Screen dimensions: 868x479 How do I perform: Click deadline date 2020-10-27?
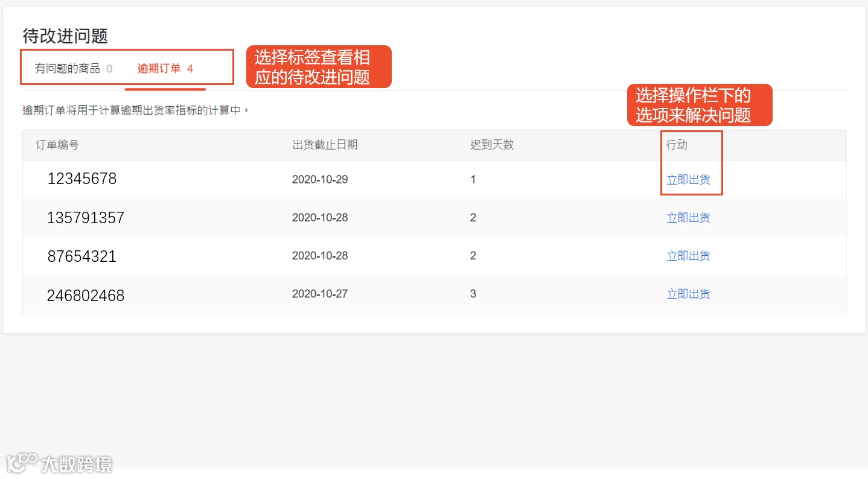[x=320, y=294]
